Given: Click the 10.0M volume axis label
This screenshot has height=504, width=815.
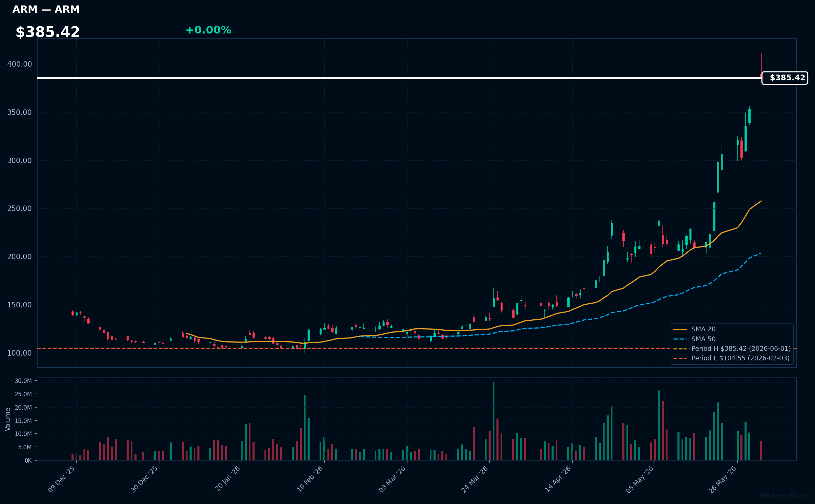Looking at the screenshot, I should [23, 434].
